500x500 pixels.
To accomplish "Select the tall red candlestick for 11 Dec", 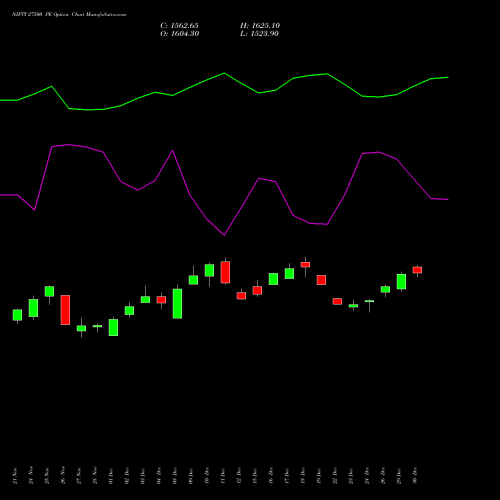I will [225, 272].
